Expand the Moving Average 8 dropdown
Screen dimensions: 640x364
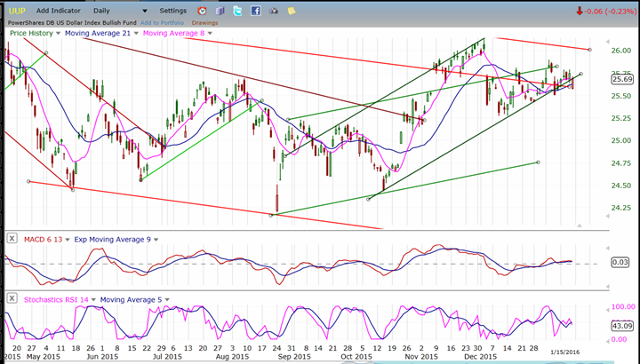coord(210,34)
